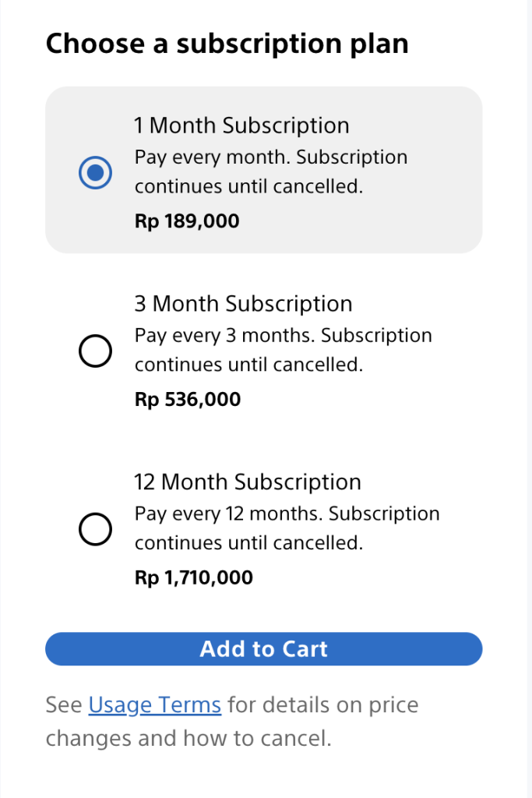Select the 12 Month Subscription radio button

point(95,529)
